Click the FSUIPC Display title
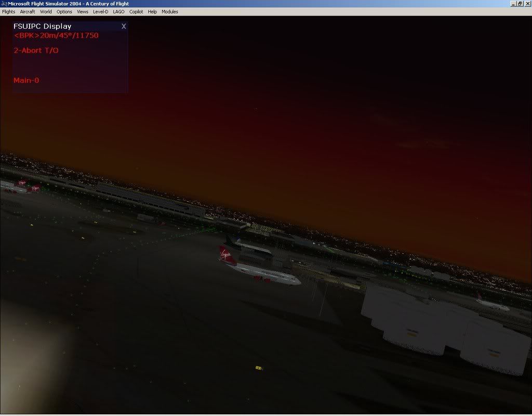The width and height of the screenshot is (532, 416). pos(43,26)
